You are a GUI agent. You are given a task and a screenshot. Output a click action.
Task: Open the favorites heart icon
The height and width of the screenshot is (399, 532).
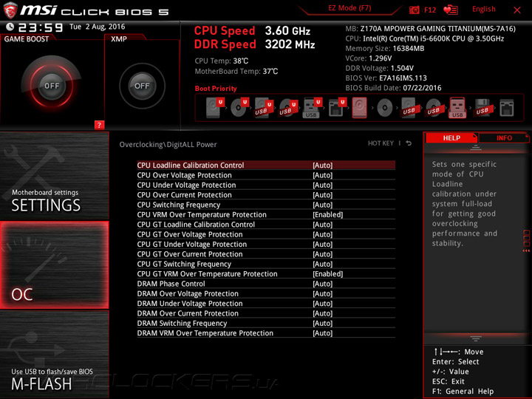451,10
